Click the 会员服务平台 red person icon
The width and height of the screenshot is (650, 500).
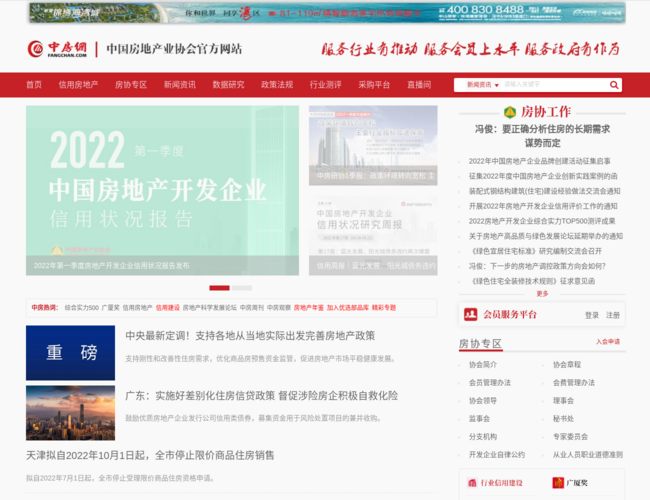pos(471,314)
